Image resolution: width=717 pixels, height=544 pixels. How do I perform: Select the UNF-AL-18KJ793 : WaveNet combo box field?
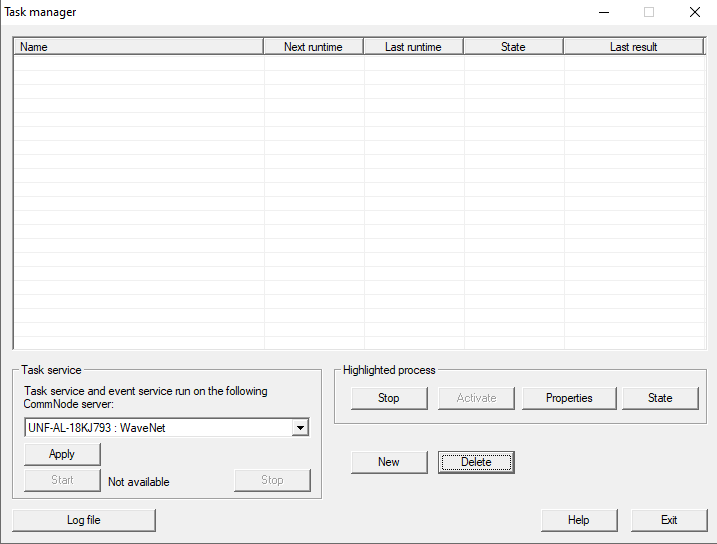[x=158, y=428]
